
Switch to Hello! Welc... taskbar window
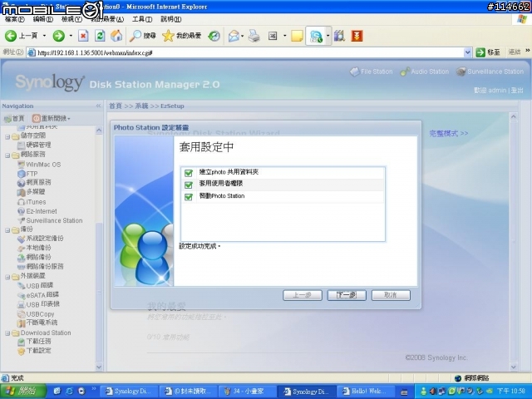pyautogui.click(x=367, y=392)
